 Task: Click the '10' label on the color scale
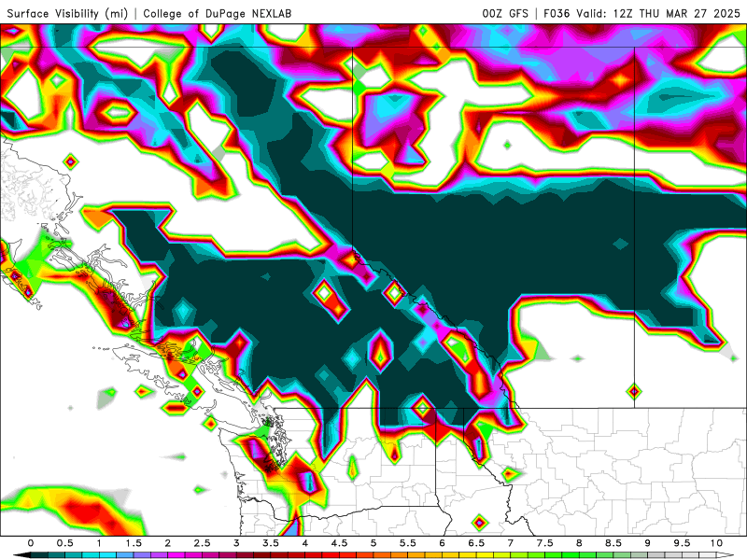[x=716, y=543]
